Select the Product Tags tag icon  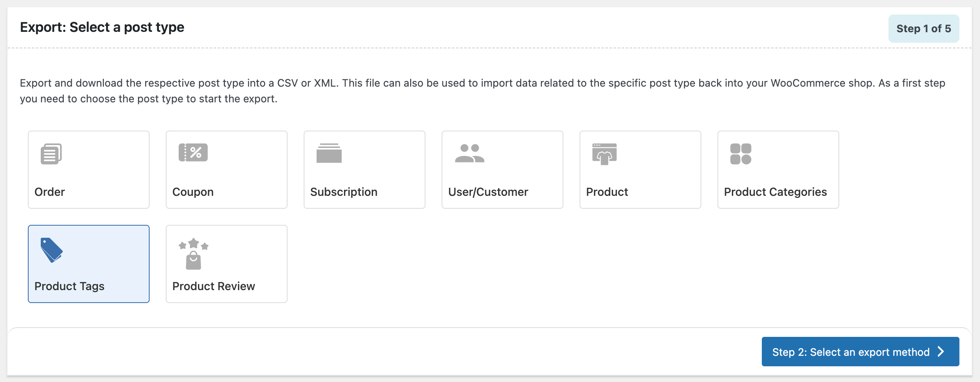tap(51, 250)
